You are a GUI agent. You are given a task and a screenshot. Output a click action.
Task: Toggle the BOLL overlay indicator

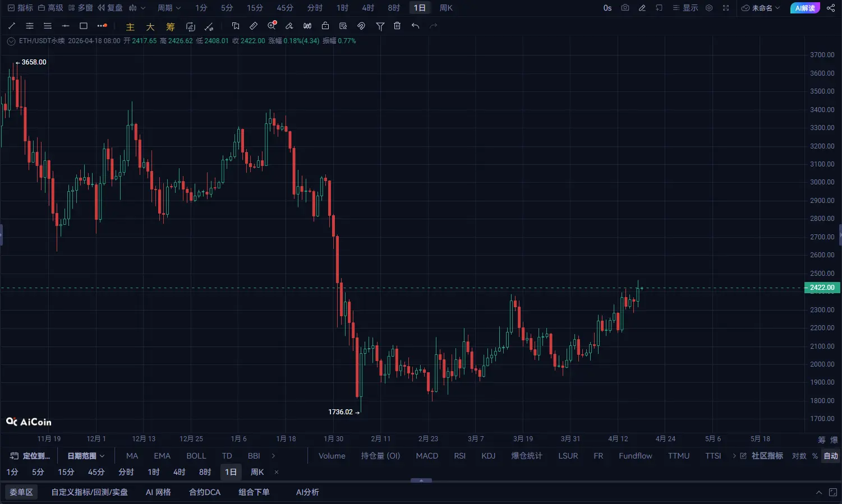[196, 456]
